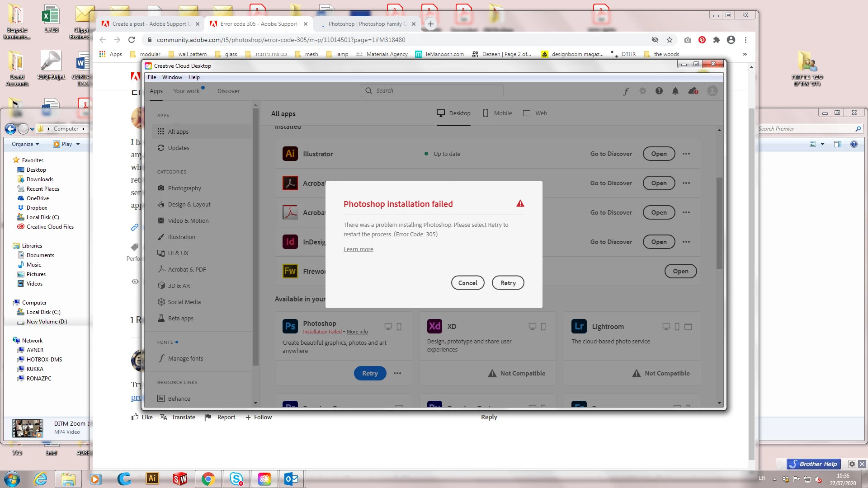The image size is (868, 488).
Task: Expand the Organize dropdown in Explorer
Action: click(x=25, y=144)
